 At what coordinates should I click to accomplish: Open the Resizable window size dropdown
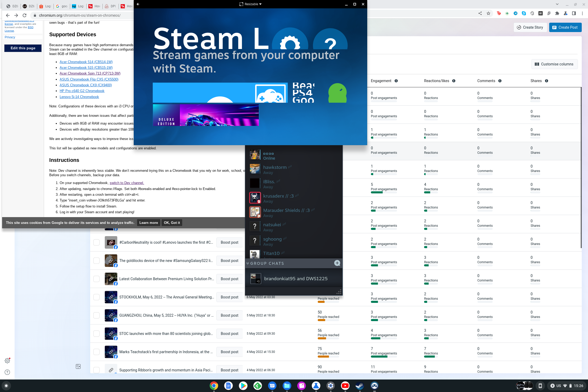(x=250, y=4)
